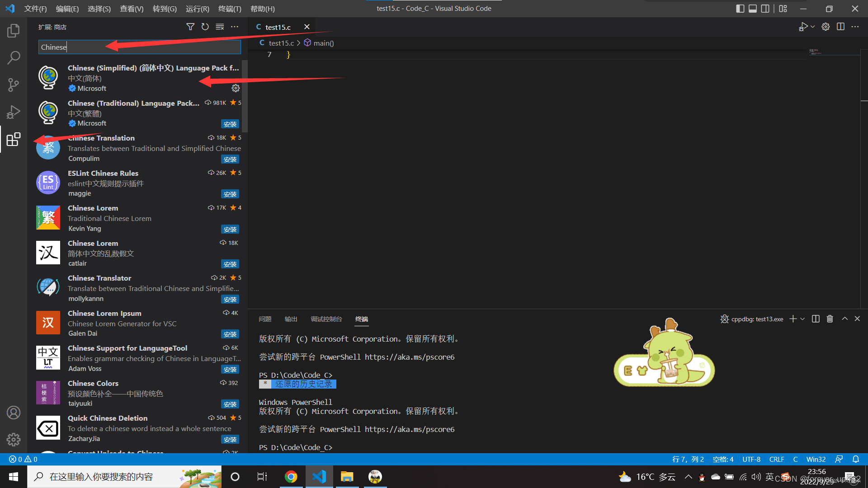The image size is (868, 488).
Task: Open the Accounts icon in activity bar
Action: (x=14, y=412)
